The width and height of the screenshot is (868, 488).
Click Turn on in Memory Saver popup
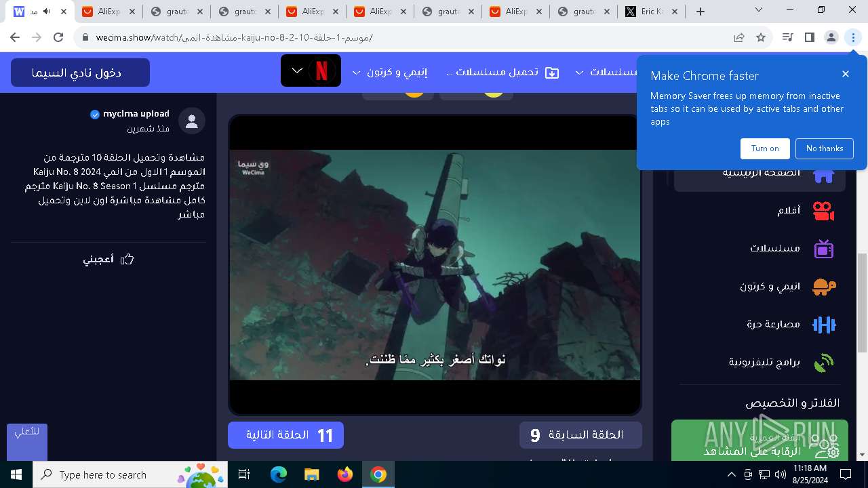tap(765, 148)
